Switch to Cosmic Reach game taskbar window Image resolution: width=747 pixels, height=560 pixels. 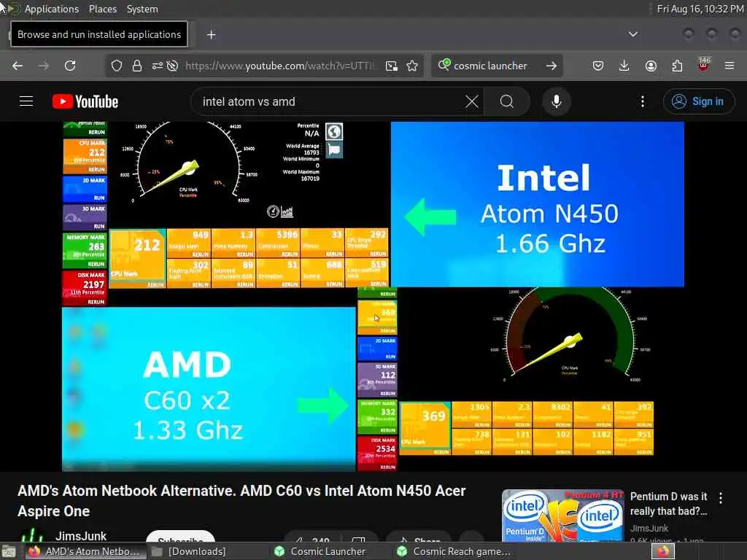[454, 551]
